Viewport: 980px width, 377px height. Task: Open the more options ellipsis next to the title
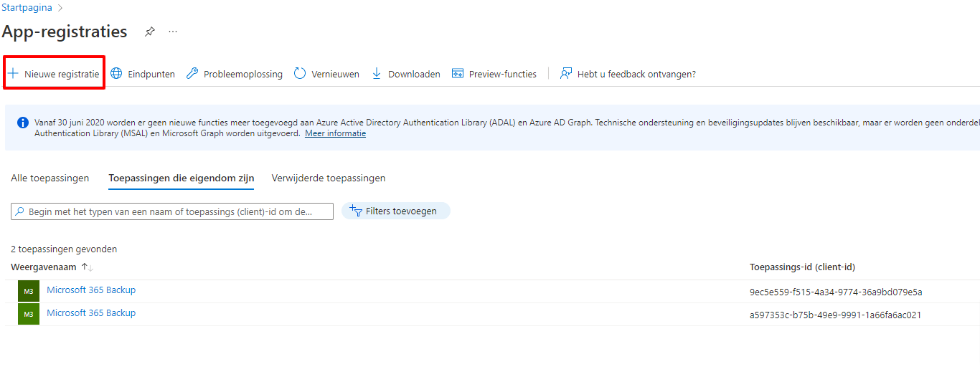(173, 32)
